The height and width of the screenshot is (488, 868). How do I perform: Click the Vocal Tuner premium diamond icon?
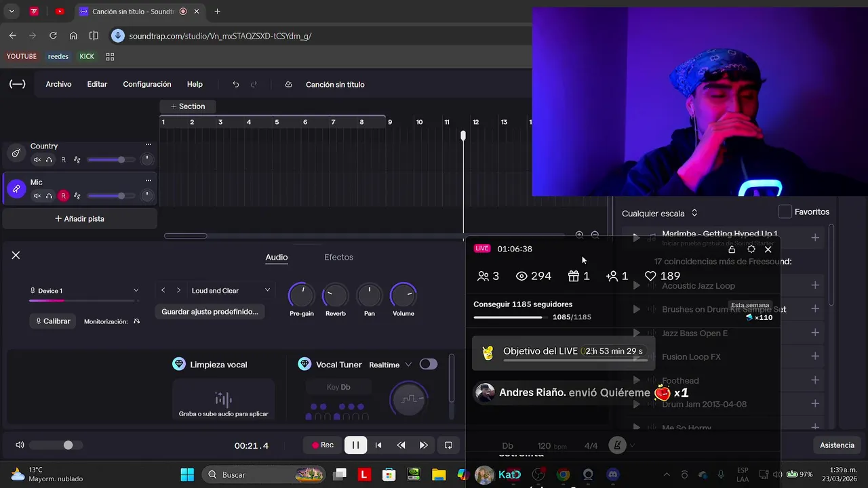304,364
